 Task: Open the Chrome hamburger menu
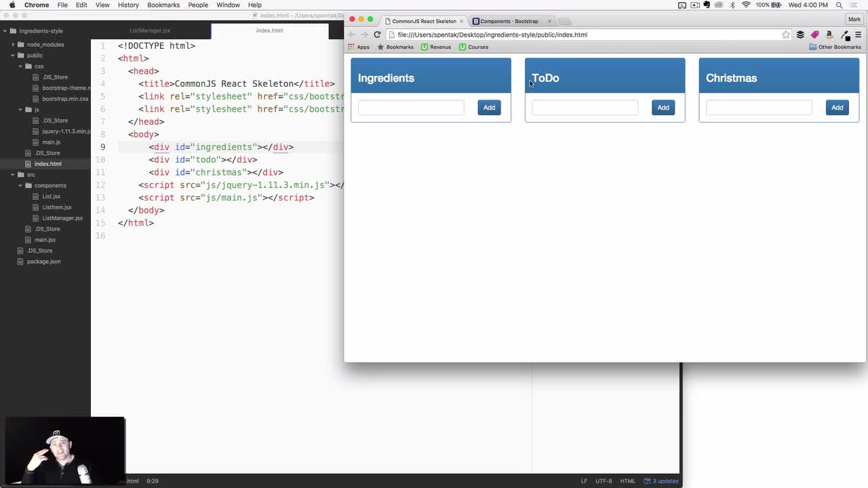(x=859, y=35)
